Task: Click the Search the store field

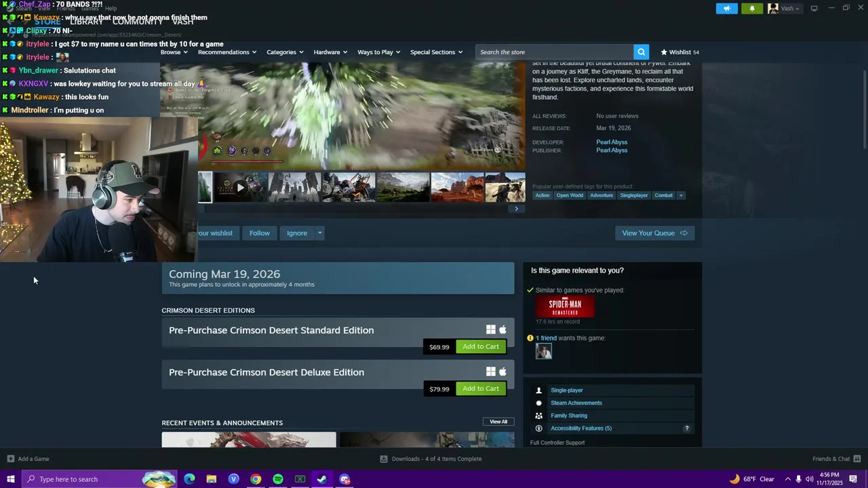Action: [555, 52]
